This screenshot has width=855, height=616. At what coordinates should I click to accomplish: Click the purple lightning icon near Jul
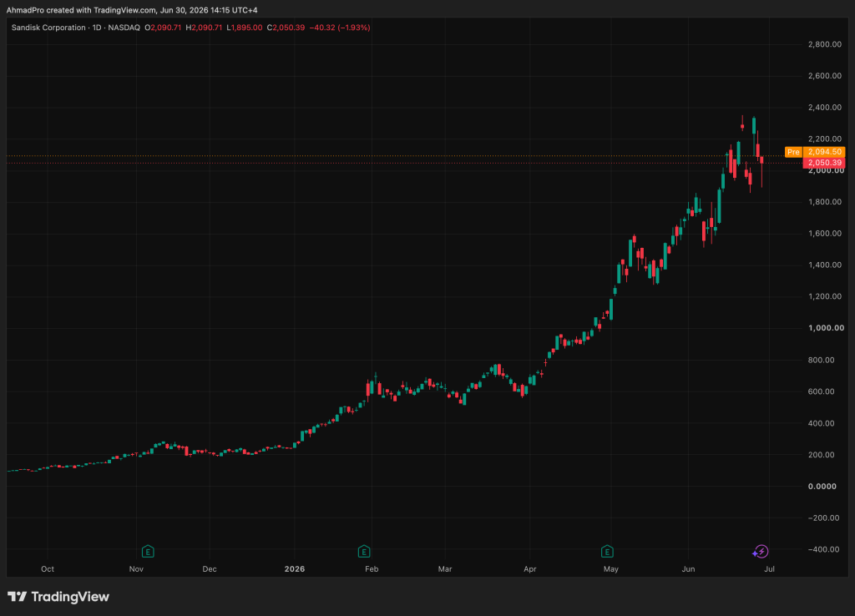click(761, 552)
